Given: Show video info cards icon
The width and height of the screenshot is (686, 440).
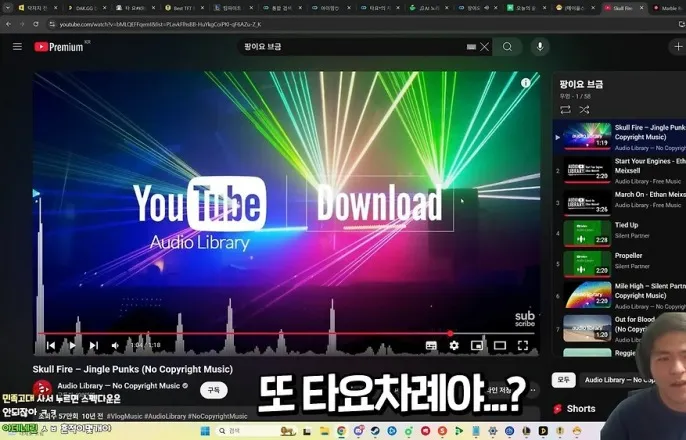Looking at the screenshot, I should point(525,83).
